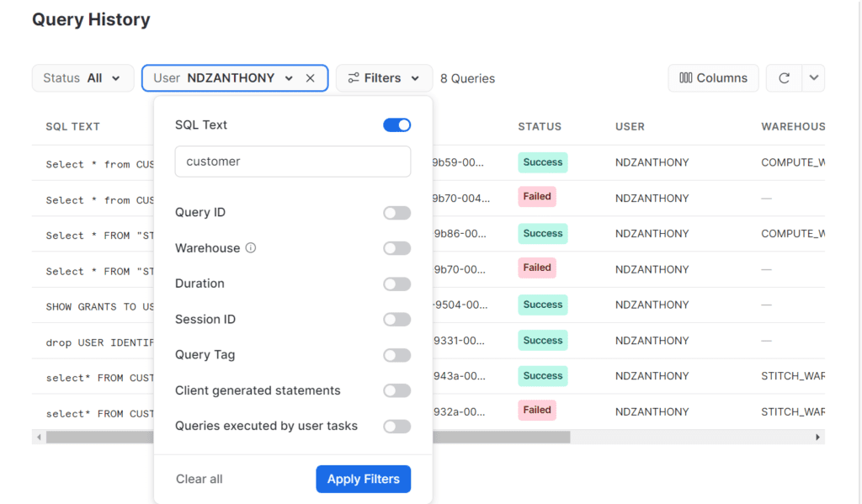The width and height of the screenshot is (862, 504).
Task: Open the Status All dropdown
Action: click(82, 78)
